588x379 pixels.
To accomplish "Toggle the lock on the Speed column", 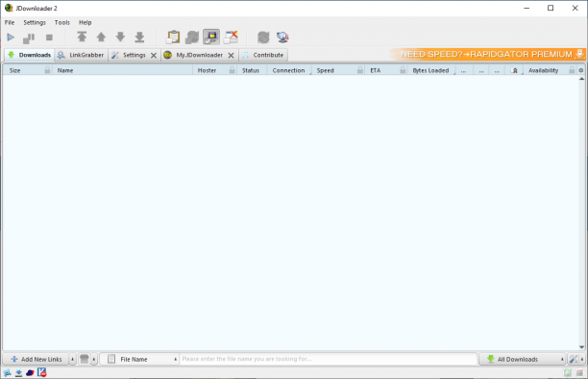I will (x=360, y=70).
